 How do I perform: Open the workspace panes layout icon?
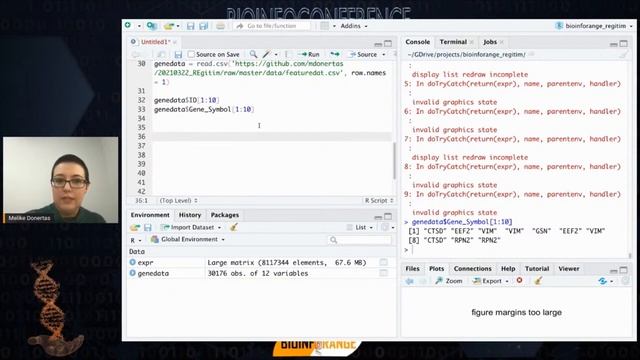tap(324, 26)
